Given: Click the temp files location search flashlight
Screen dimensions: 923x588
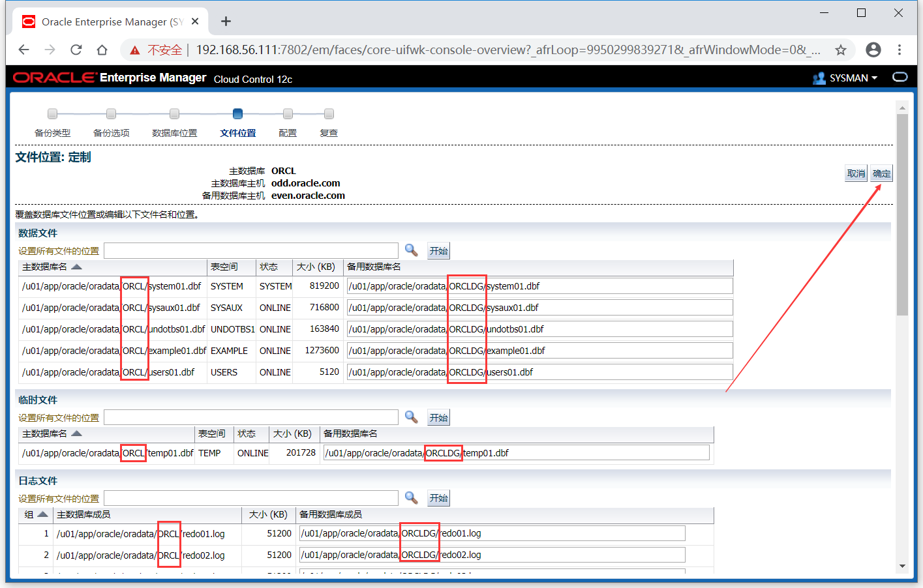Looking at the screenshot, I should [x=411, y=417].
